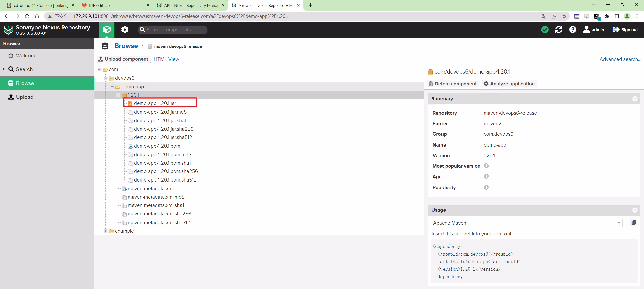The width and height of the screenshot is (644, 289).
Task: Select demo-app-1.20.1.jar file in tree
Action: 155,103
